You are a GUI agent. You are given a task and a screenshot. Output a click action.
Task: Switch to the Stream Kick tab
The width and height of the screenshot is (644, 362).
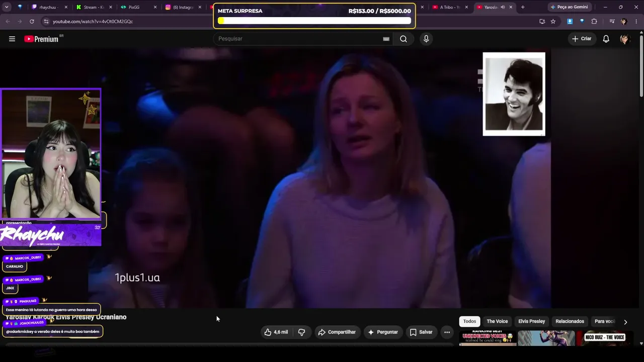click(94, 7)
